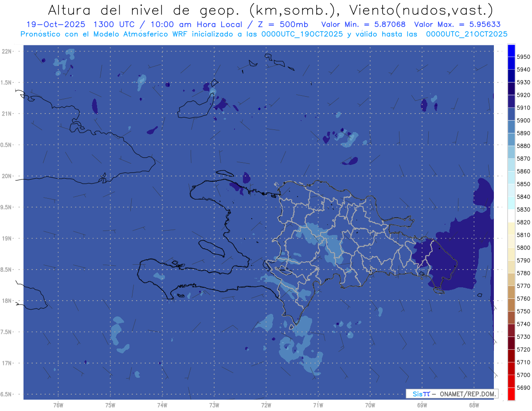
Task: Click the colorbar swatch between 5910 and 5900
Action: click(x=511, y=114)
